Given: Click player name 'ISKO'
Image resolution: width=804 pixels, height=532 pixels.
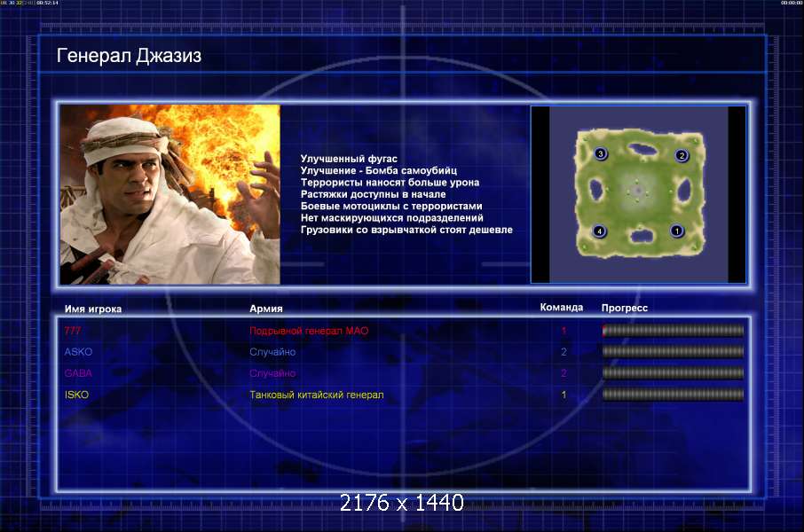Looking at the screenshot, I should (76, 395).
